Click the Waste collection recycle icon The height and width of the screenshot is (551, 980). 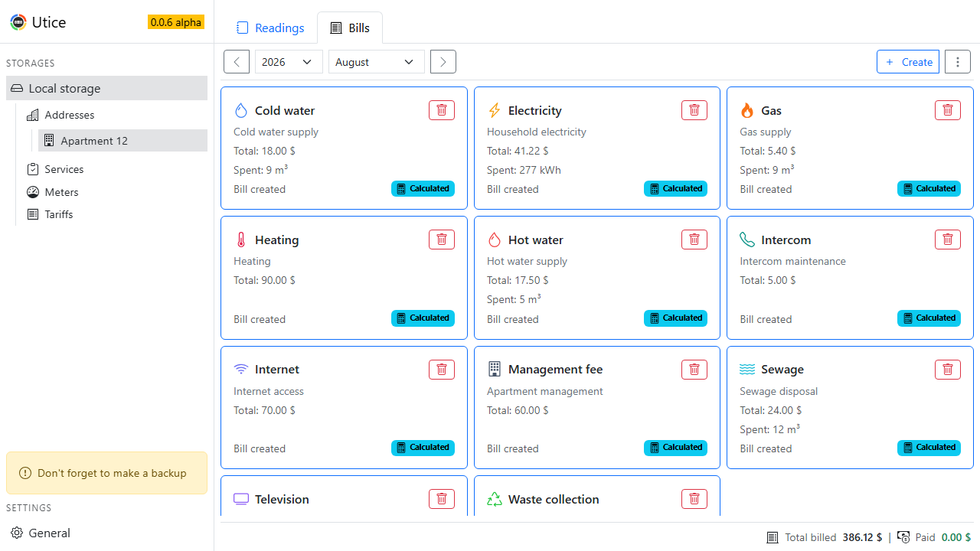(495, 499)
